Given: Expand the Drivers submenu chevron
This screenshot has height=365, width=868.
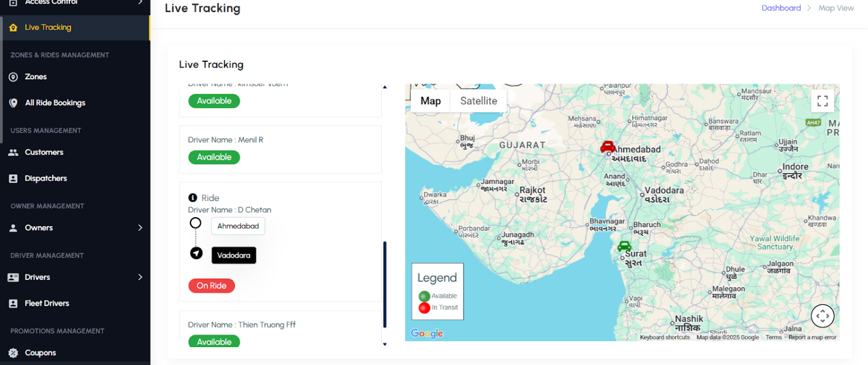Looking at the screenshot, I should (140, 277).
